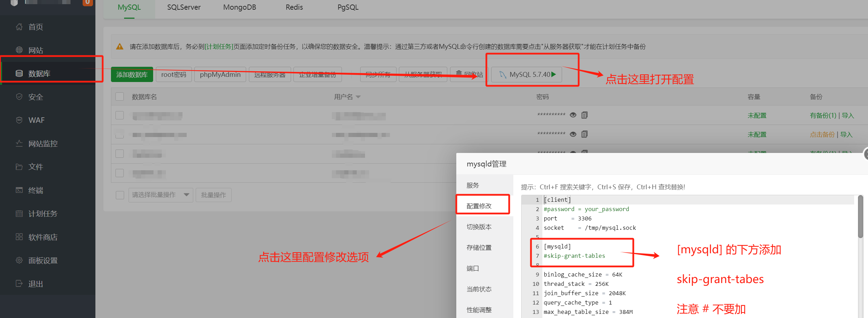Copy password of second database row
Viewport: 868px width, 318px height.
point(585,134)
